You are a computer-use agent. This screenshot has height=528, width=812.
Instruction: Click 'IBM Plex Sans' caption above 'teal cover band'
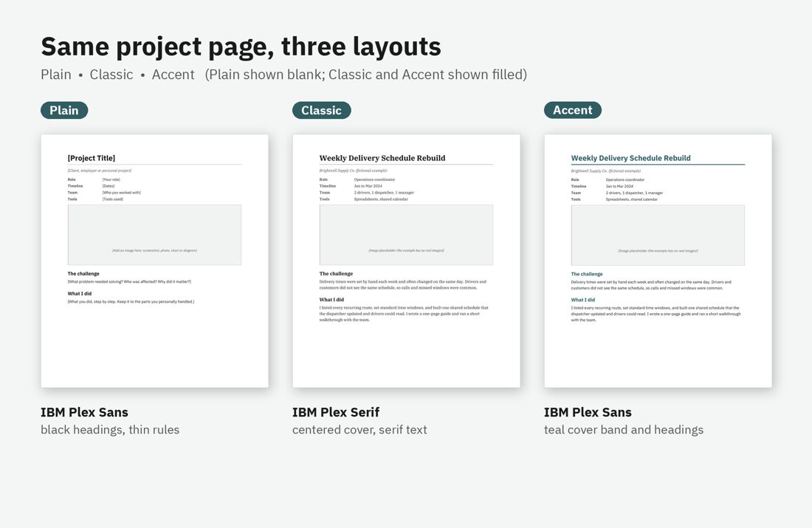pos(588,413)
